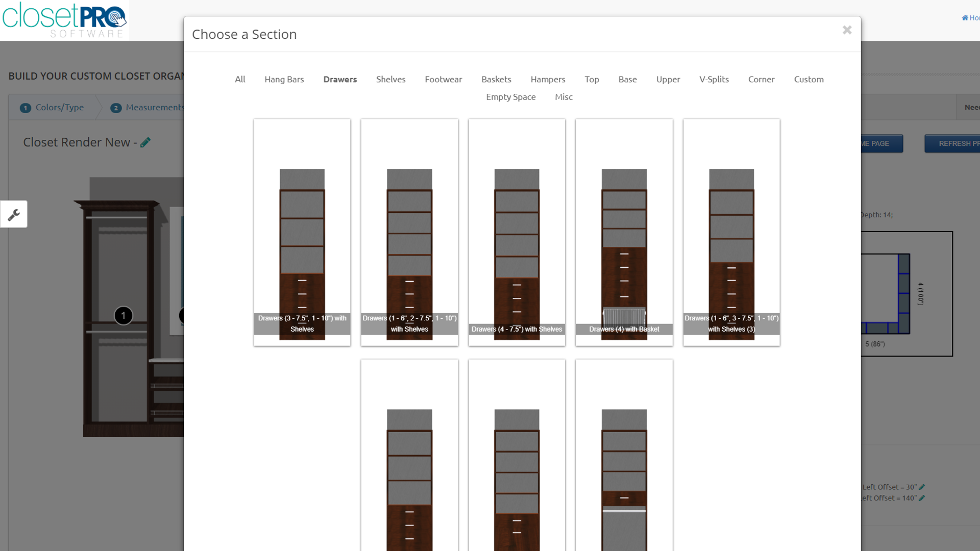
Task: Edit the Left Offset = 30" value
Action: [x=922, y=487]
